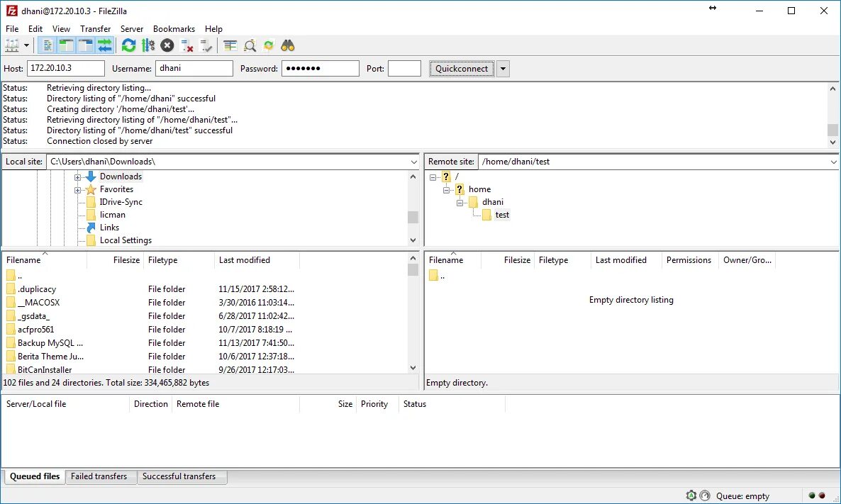
Task: Open the Quickconnect history dropdown
Action: pos(503,69)
